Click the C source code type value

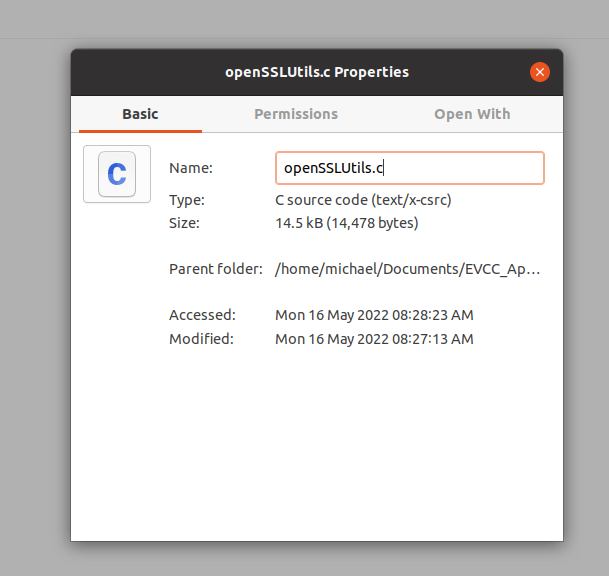[x=363, y=200]
